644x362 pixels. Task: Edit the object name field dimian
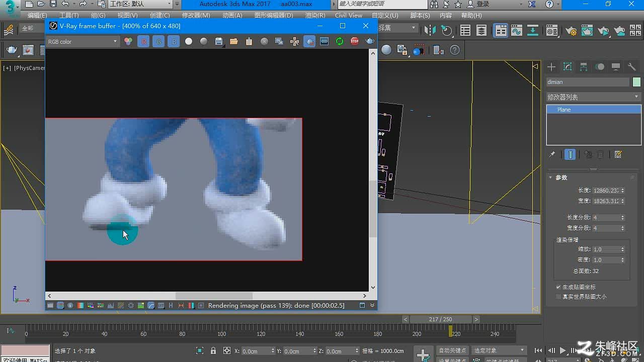click(588, 82)
